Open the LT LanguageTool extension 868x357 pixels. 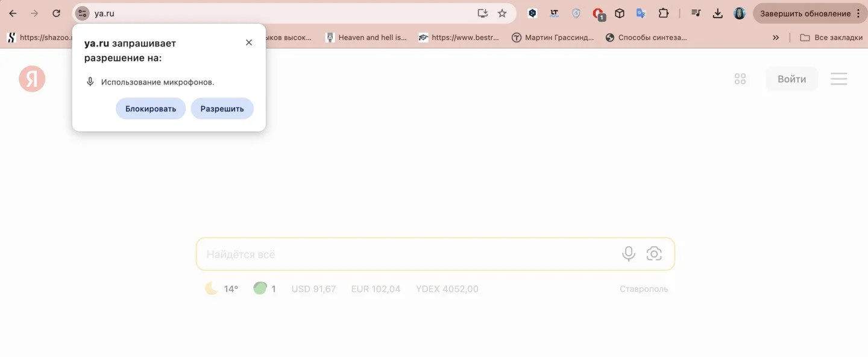click(x=554, y=13)
